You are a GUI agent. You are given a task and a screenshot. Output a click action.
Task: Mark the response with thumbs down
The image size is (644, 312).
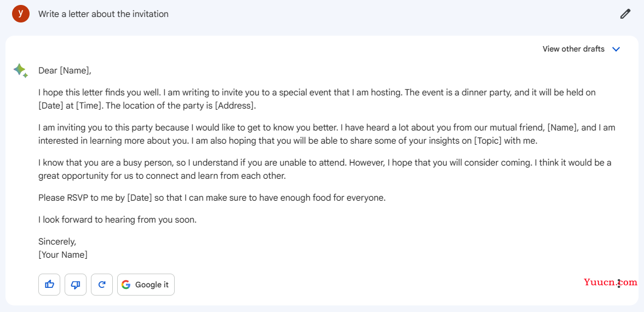pyautogui.click(x=76, y=285)
